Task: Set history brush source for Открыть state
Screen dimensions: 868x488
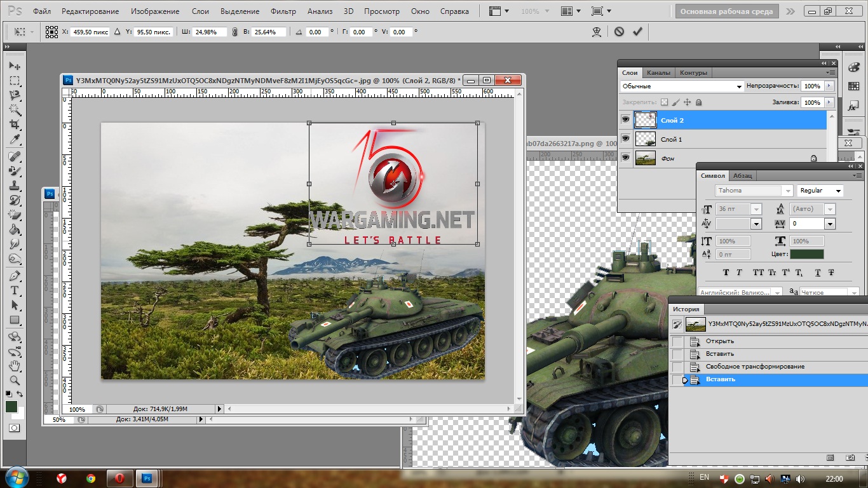Action: (677, 341)
